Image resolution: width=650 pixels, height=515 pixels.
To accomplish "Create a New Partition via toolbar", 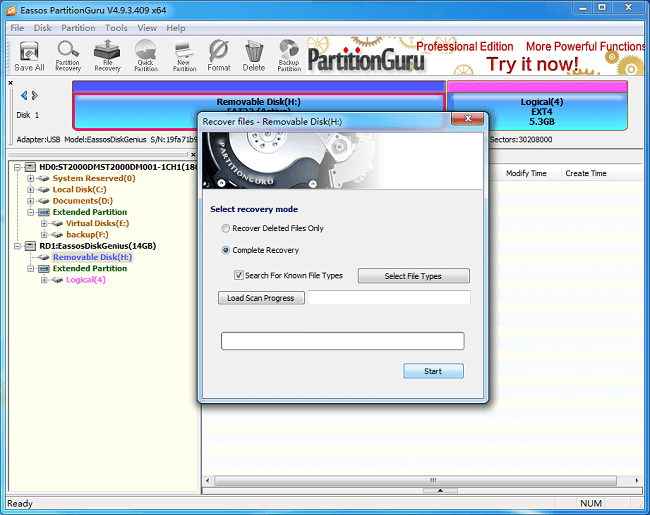I will [184, 56].
